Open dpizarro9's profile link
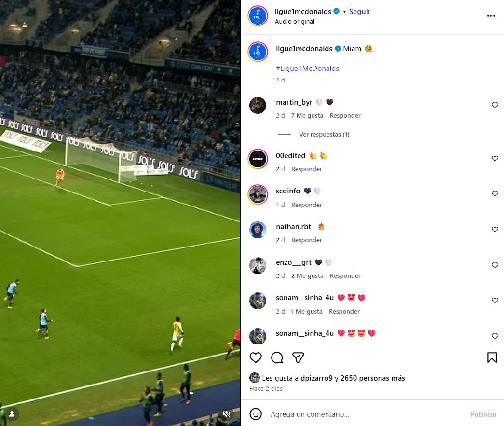The image size is (504, 426). (x=316, y=378)
